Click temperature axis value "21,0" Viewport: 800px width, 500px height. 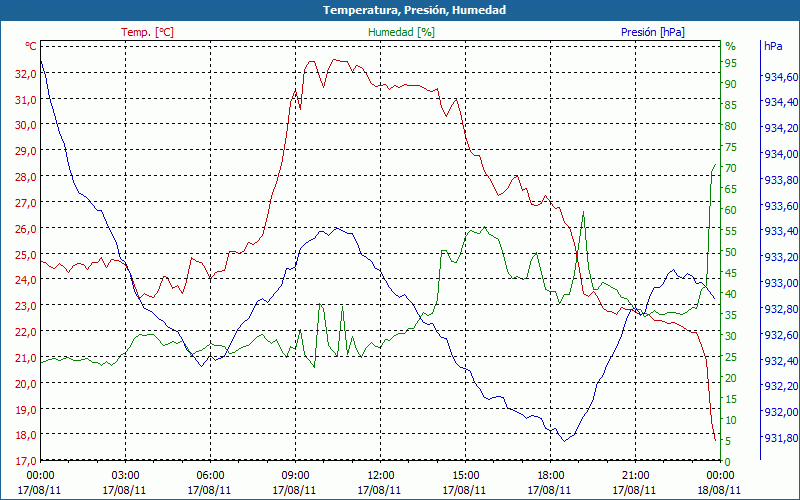click(26, 358)
